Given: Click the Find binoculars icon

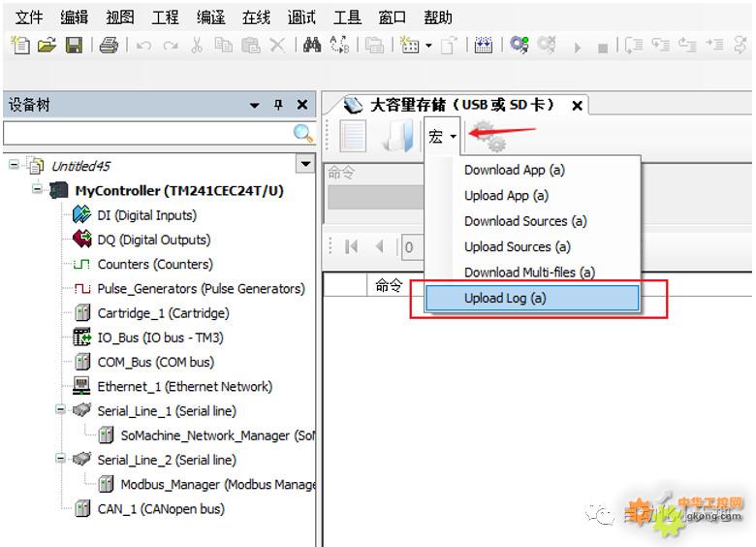Looking at the screenshot, I should point(312,45).
